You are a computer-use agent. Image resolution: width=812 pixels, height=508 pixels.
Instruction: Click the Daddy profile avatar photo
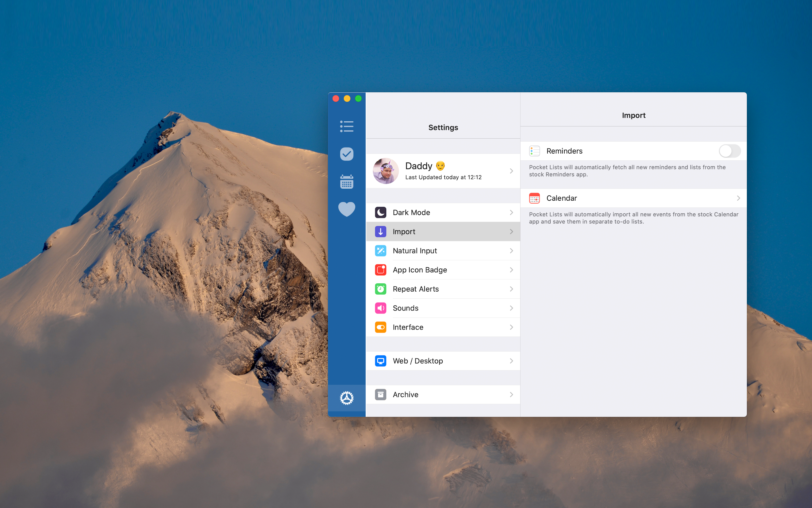386,171
